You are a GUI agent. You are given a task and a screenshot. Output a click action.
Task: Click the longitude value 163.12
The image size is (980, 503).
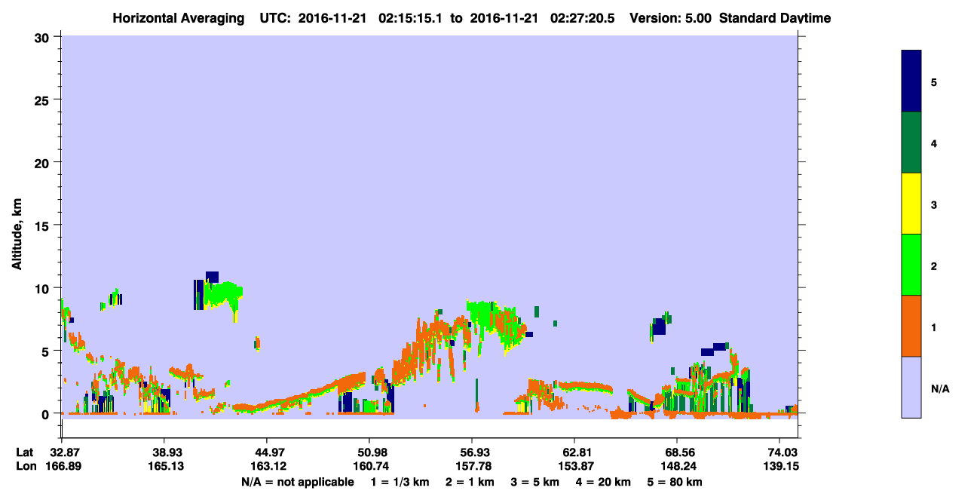(x=268, y=466)
